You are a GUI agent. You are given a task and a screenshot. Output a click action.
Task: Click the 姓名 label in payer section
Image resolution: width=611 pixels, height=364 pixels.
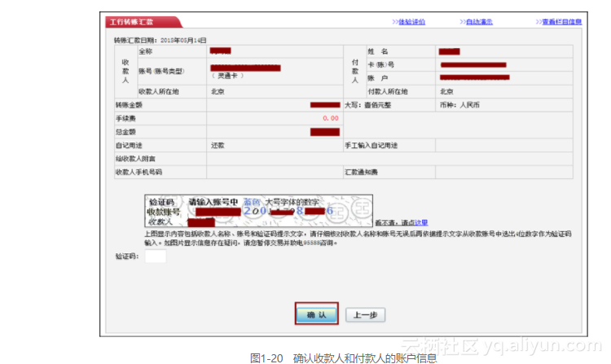[x=377, y=51]
